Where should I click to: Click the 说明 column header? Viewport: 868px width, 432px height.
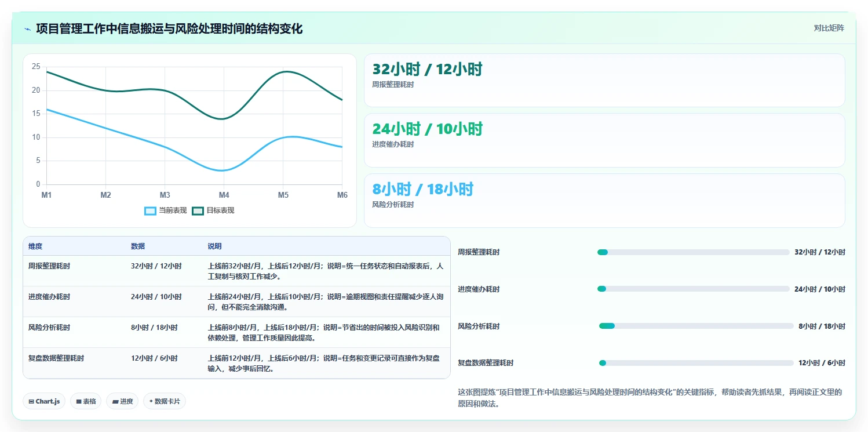tap(215, 246)
